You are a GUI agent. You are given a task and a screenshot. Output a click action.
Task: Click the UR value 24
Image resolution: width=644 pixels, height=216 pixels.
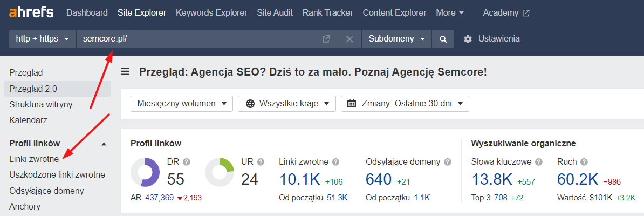(250, 180)
